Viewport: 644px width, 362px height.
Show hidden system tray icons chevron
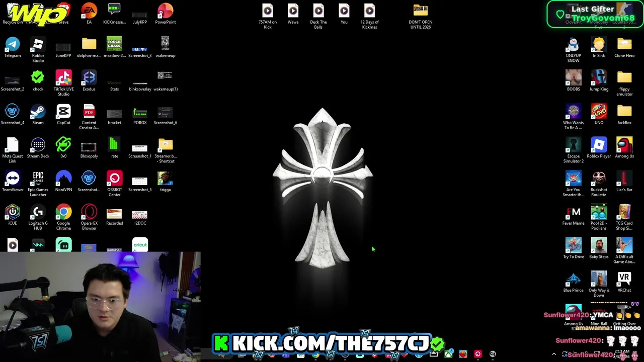tap(554, 354)
